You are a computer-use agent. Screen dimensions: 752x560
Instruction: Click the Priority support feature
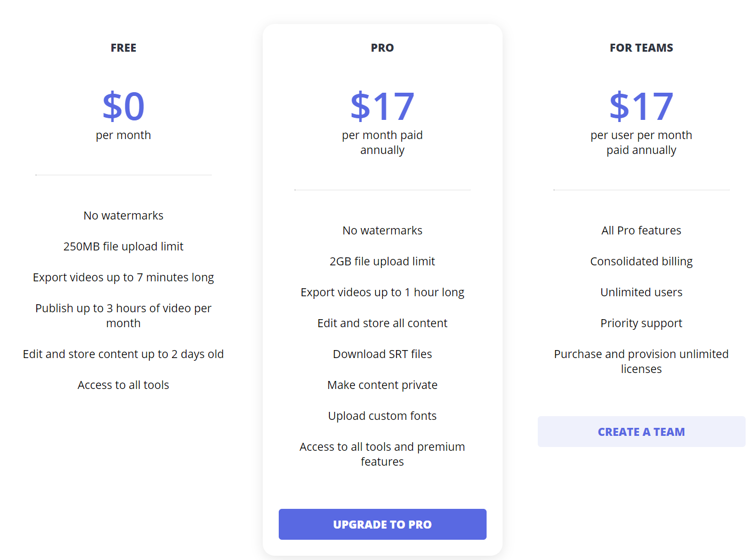641,323
